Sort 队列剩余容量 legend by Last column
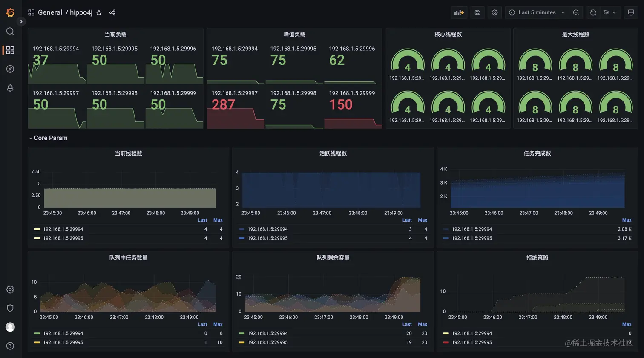This screenshot has height=358, width=644. pyautogui.click(x=407, y=324)
